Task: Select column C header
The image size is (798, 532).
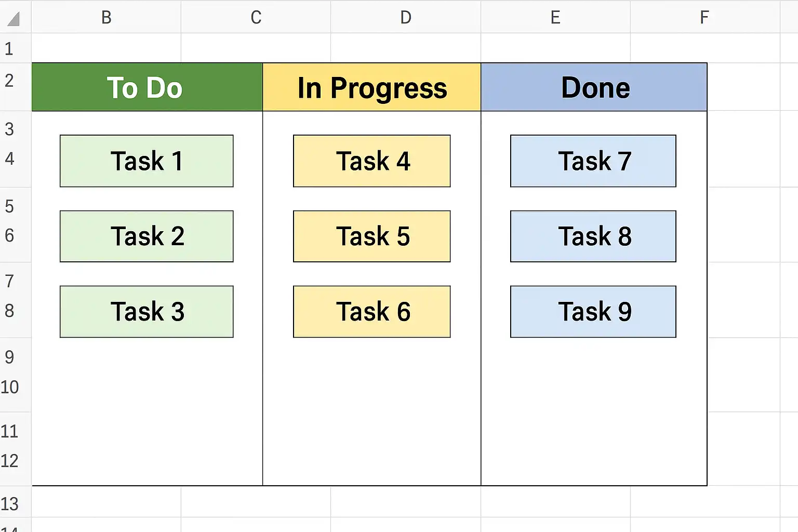Action: tap(256, 17)
